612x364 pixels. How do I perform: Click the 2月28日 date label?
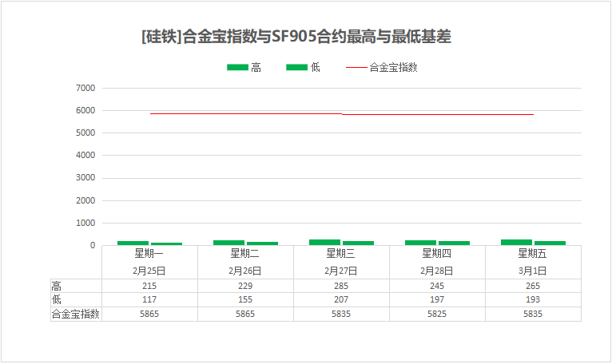point(437,271)
